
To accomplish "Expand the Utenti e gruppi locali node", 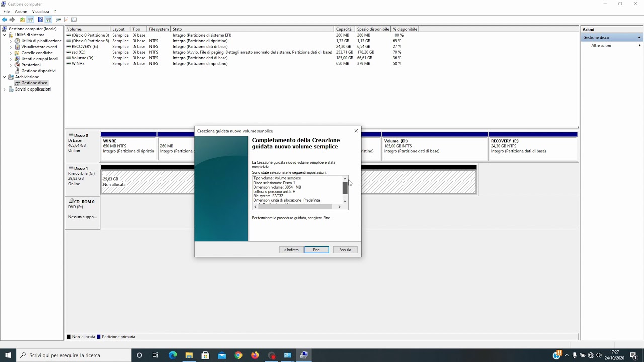I will 11,59.
